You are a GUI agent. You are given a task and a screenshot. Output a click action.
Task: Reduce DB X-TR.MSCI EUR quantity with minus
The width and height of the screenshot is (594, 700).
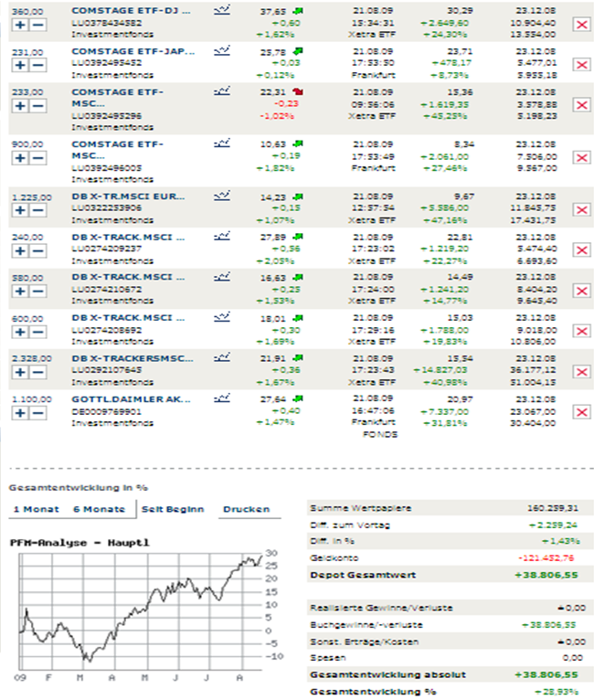coord(38,210)
